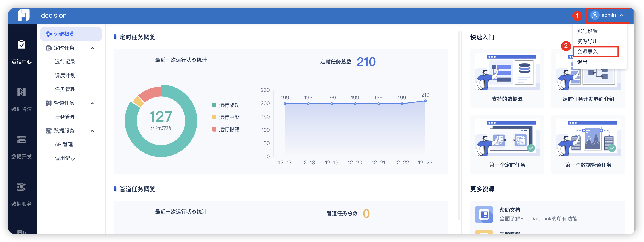The width and height of the screenshot is (644, 242).
Task: Open the 帮助文档 book icon
Action: coord(484,214)
